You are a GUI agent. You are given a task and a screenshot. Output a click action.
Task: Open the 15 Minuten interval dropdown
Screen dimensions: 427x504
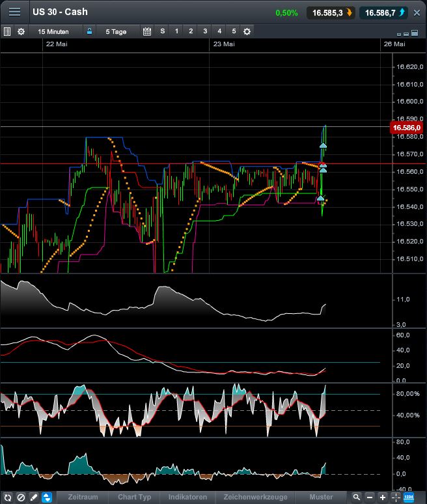click(x=53, y=31)
